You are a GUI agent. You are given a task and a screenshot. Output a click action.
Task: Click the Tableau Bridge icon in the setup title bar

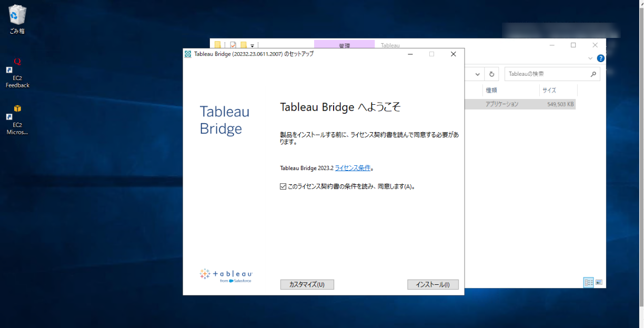coord(187,54)
